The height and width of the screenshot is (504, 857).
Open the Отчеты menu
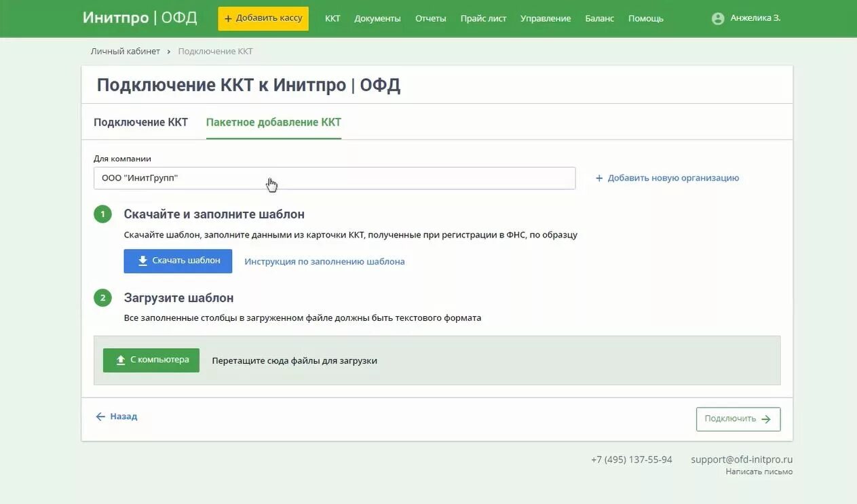[431, 18]
